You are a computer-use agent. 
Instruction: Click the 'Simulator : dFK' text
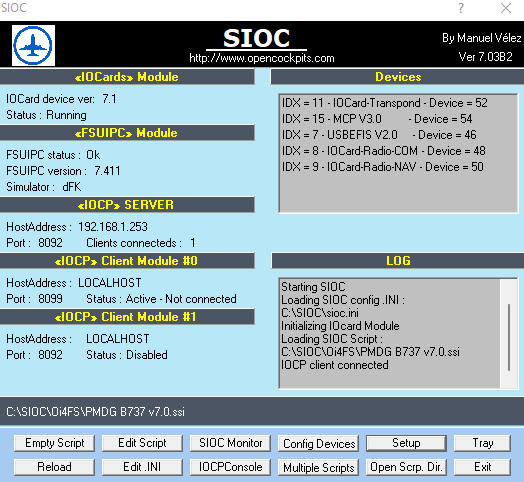coord(43,187)
